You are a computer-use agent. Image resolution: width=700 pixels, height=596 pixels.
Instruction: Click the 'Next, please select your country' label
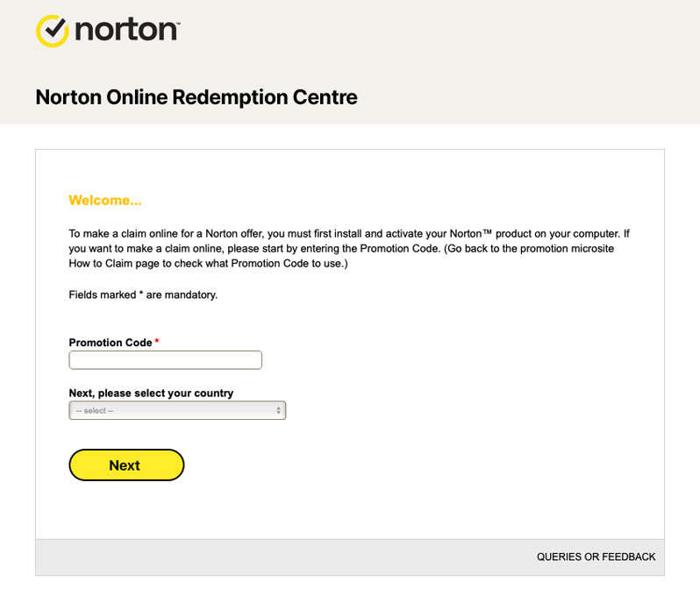pyautogui.click(x=151, y=394)
